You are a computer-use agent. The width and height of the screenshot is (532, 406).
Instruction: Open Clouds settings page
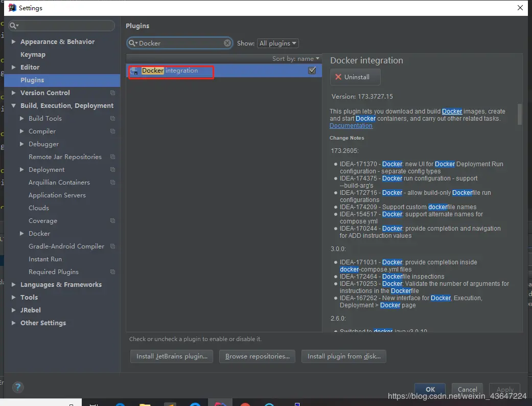pos(39,208)
